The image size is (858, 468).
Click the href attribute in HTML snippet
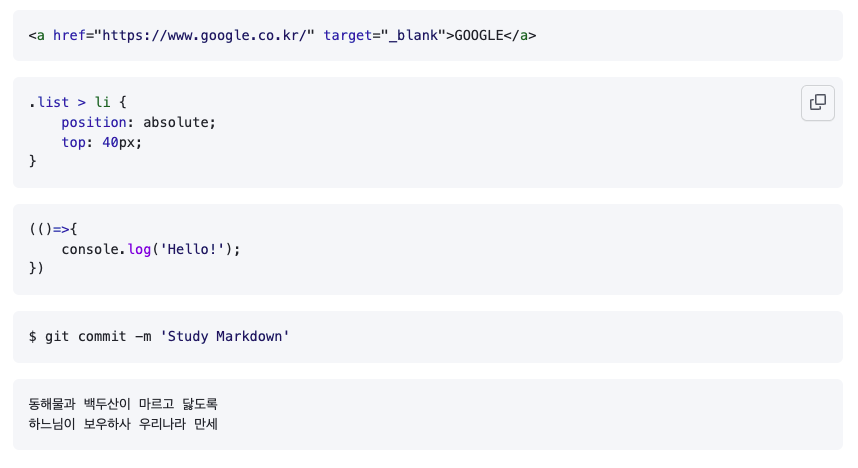(x=69, y=36)
